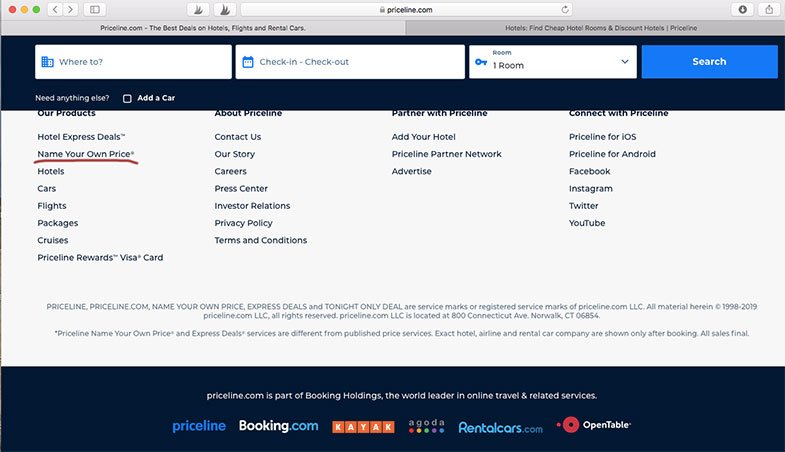Open the agoda logo in footer
785x452 pixels.
[427, 425]
